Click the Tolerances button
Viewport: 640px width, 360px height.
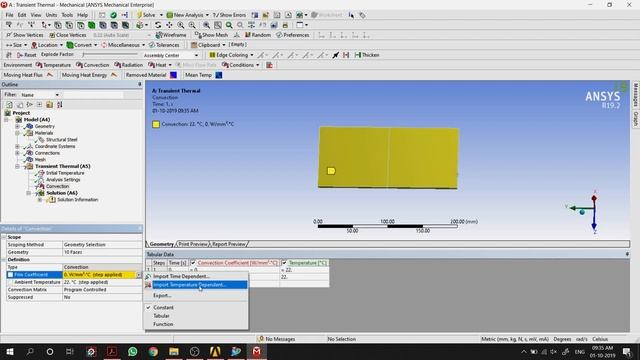click(x=164, y=45)
